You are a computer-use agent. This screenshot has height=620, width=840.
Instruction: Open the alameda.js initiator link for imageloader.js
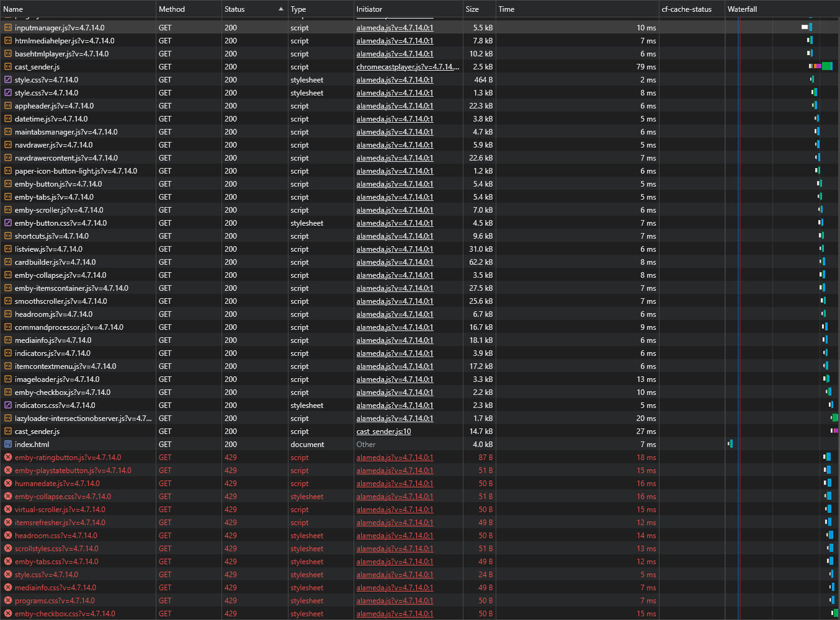(395, 379)
